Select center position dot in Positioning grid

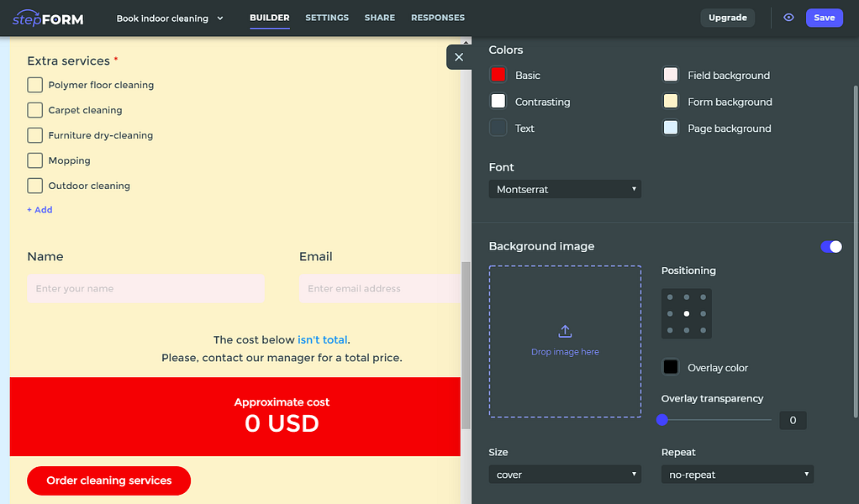tap(687, 313)
